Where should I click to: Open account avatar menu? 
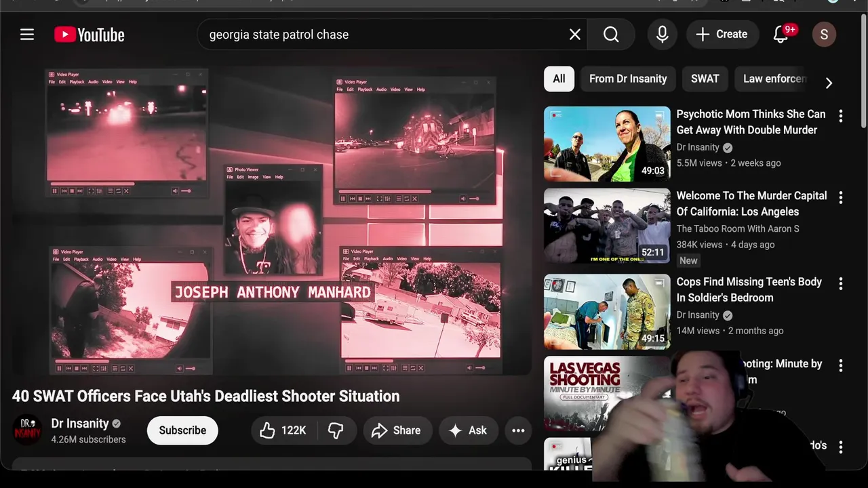coord(824,35)
